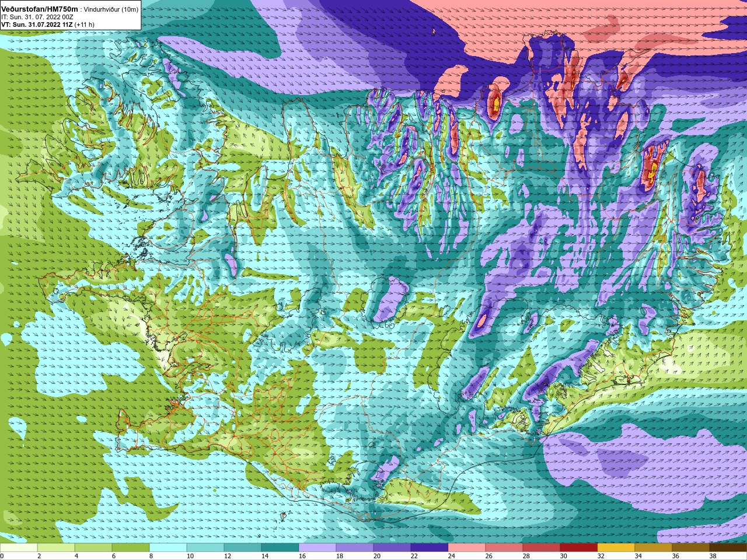This screenshot has height=560, width=747.
Task: Click the Veðurstofan/HM750m title text
Action: (39, 9)
